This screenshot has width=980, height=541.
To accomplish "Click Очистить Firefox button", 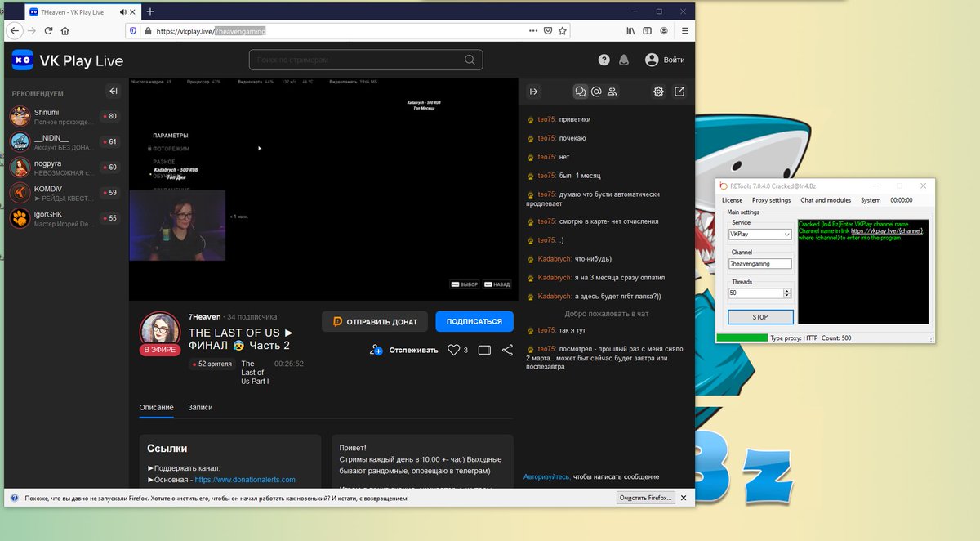I will click(645, 497).
